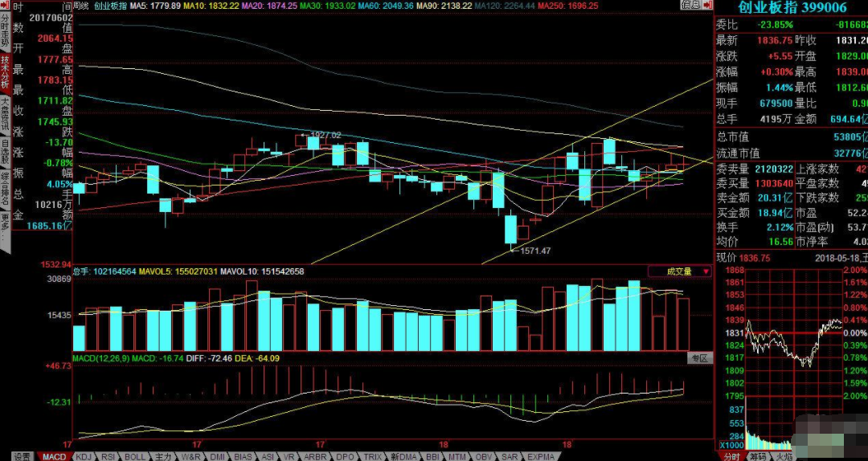Image resolution: width=868 pixels, height=461 pixels.
Task: Click the 振幅 1.44% value
Action: pos(780,88)
